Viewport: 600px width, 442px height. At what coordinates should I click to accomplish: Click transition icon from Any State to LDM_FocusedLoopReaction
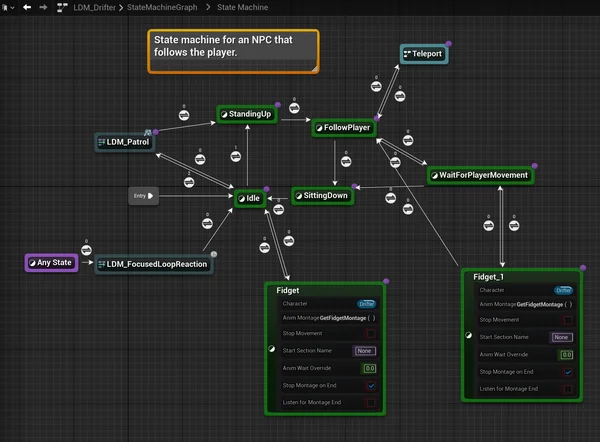(x=86, y=250)
